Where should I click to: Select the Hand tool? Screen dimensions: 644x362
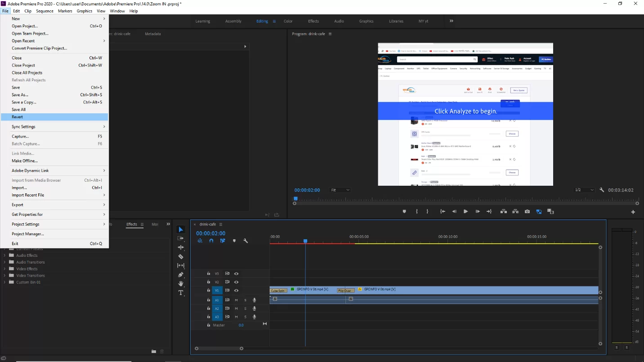(x=181, y=284)
